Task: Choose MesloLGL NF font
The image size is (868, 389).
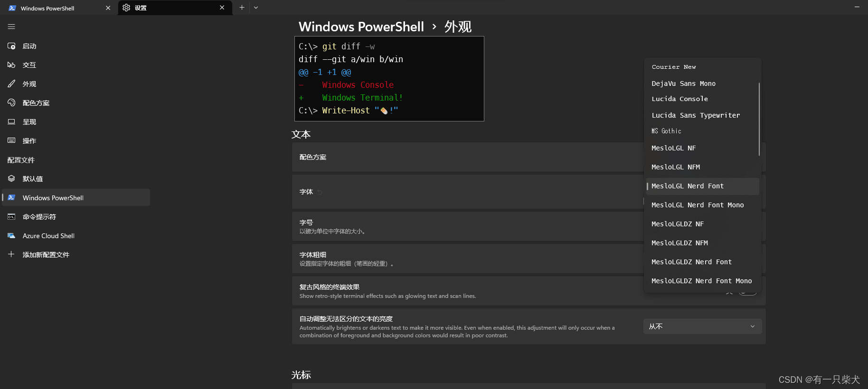Action: click(x=703, y=148)
